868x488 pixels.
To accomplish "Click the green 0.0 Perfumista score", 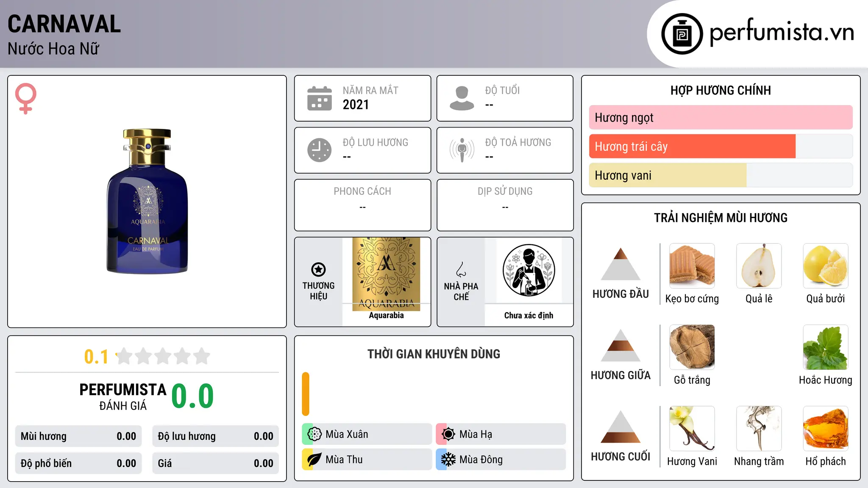I will [x=192, y=396].
